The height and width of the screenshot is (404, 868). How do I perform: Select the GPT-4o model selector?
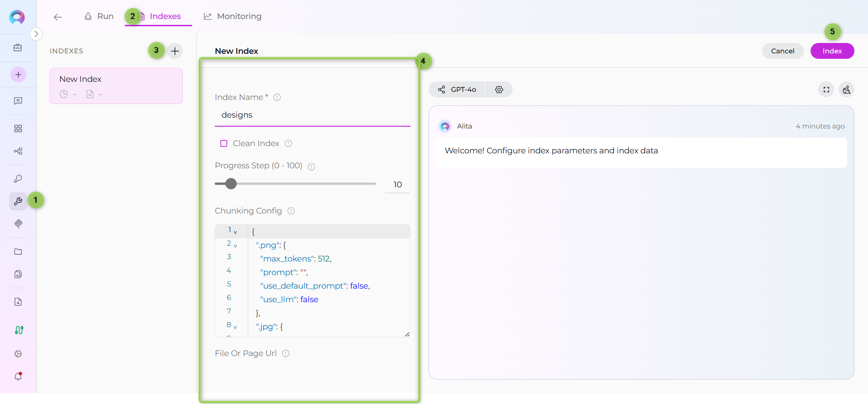click(x=457, y=90)
